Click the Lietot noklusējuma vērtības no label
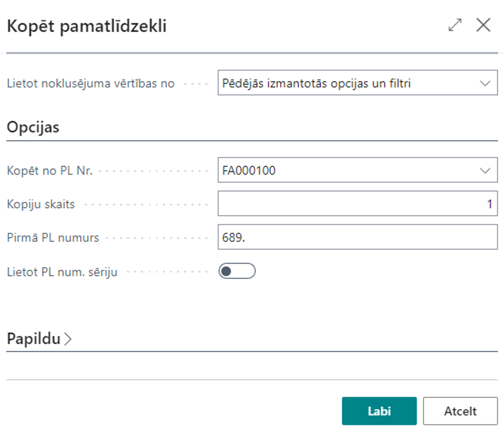 click(x=91, y=83)
